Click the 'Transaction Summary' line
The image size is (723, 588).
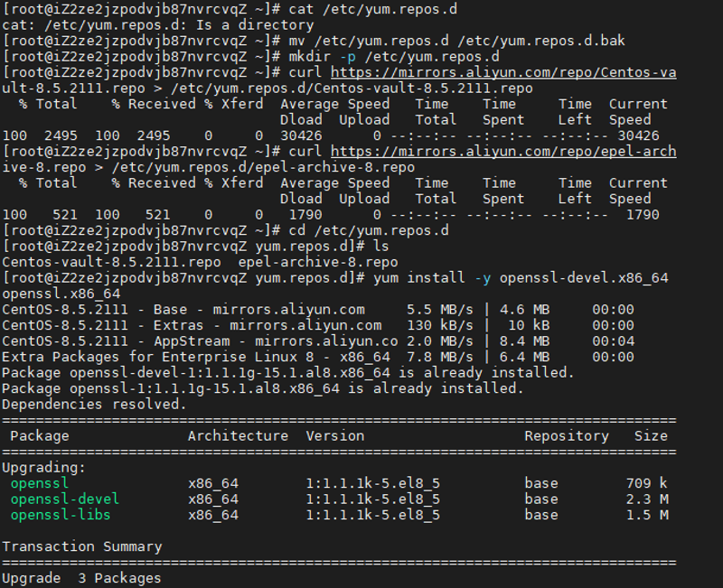tap(82, 546)
